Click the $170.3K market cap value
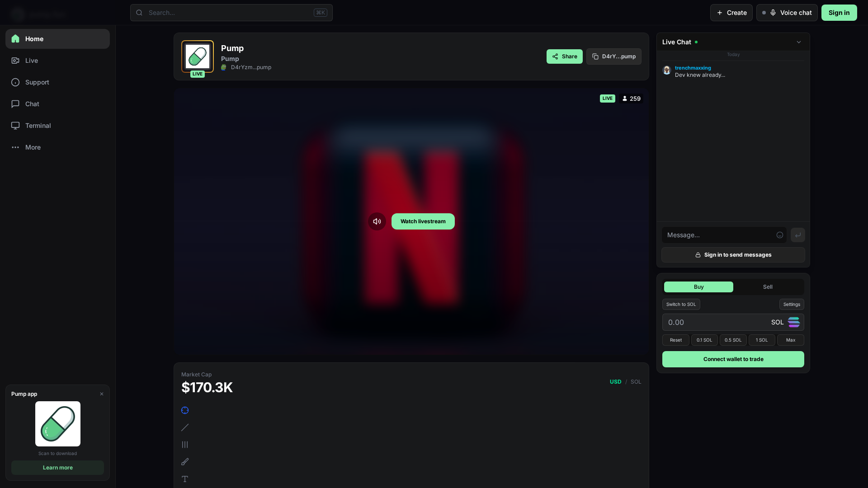868x488 pixels. coord(207,387)
